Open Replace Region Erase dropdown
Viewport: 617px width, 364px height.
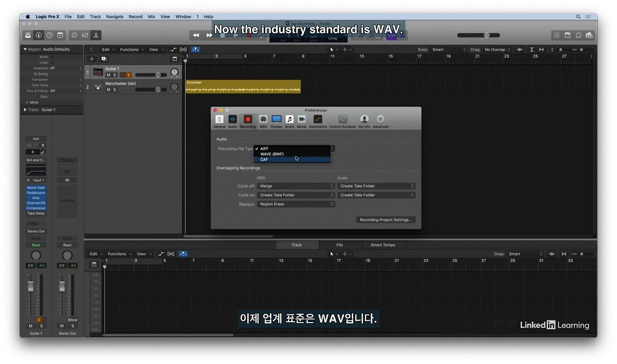pos(296,204)
